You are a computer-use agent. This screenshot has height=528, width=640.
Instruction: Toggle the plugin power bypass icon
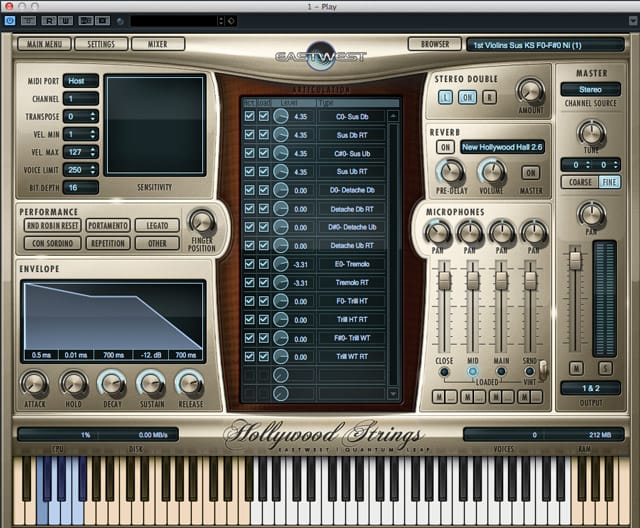click(x=10, y=20)
